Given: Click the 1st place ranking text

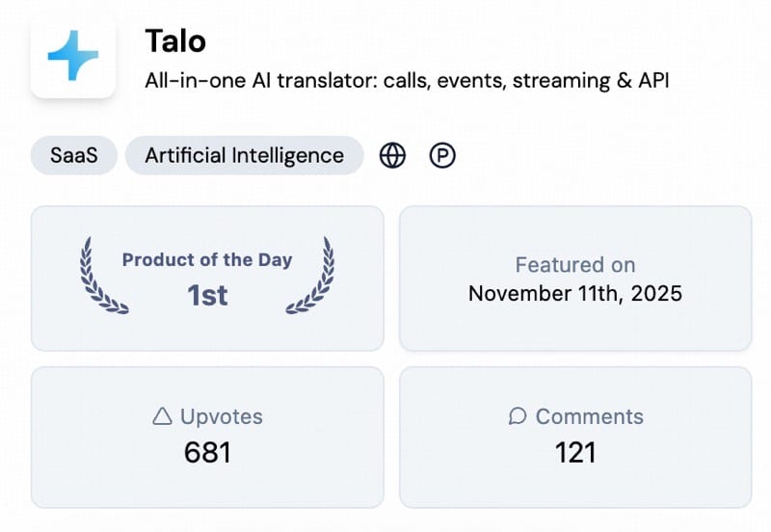Looking at the screenshot, I should point(207,295).
